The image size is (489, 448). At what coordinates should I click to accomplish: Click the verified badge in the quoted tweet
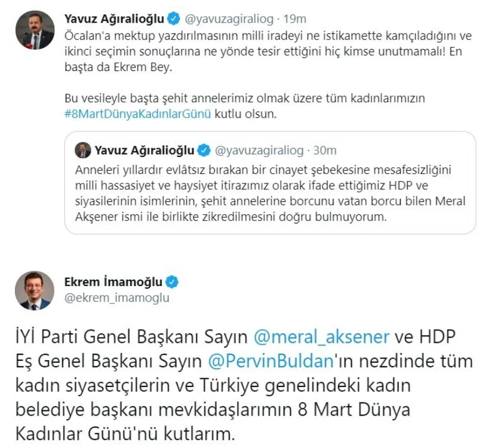(x=204, y=151)
